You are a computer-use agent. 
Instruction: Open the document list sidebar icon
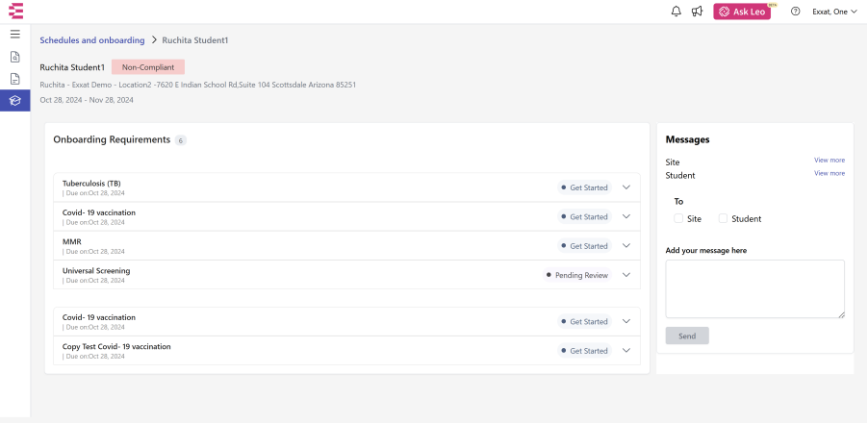[15, 79]
